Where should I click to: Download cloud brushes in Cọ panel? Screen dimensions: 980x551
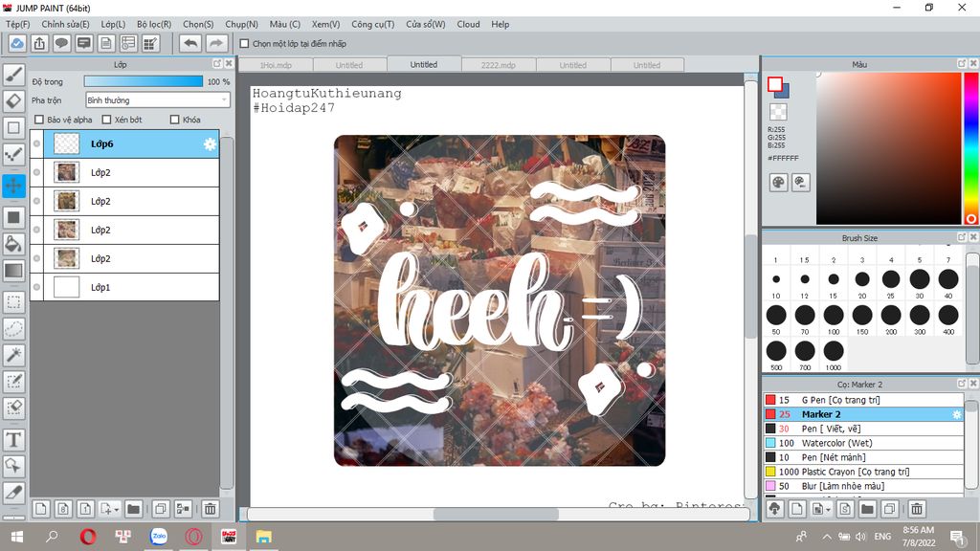775,509
